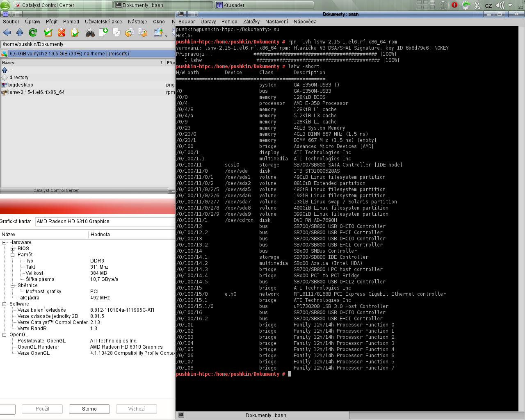Image resolution: width=525 pixels, height=420 pixels.
Task: Click the pack archive box icon
Action: click(x=130, y=32)
